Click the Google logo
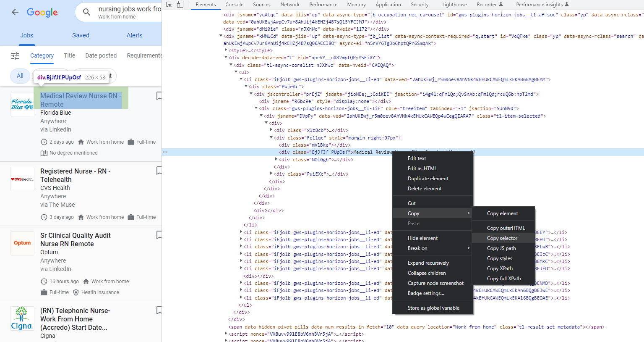This screenshot has width=644, height=342. 42,13
